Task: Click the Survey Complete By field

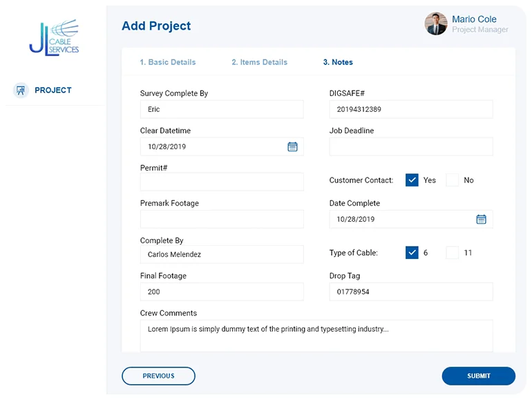Action: [x=221, y=109]
